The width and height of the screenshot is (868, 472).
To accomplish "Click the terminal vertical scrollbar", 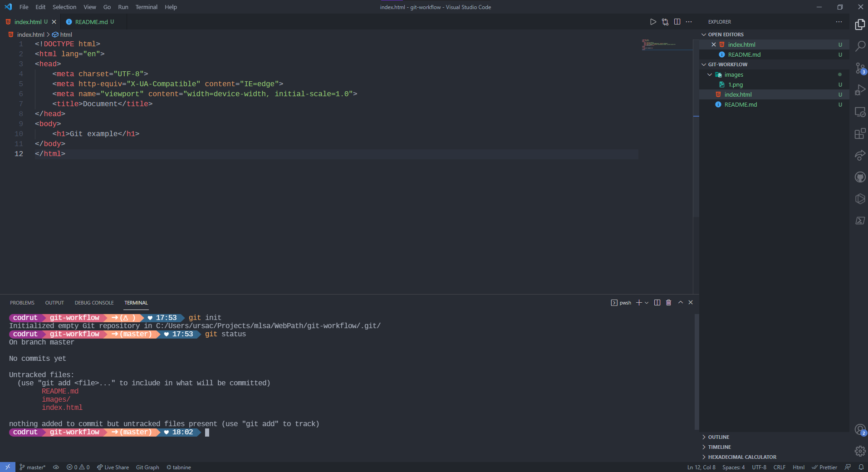I will pyautogui.click(x=696, y=371).
